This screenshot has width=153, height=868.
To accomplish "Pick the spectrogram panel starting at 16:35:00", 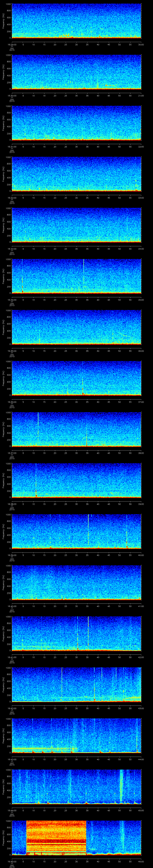I will [x=76, y=327].
